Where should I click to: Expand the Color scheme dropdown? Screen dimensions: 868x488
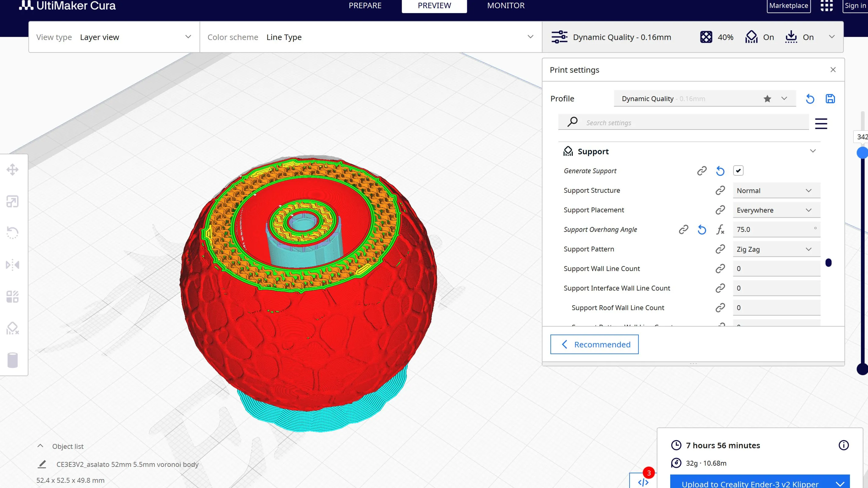coord(371,37)
